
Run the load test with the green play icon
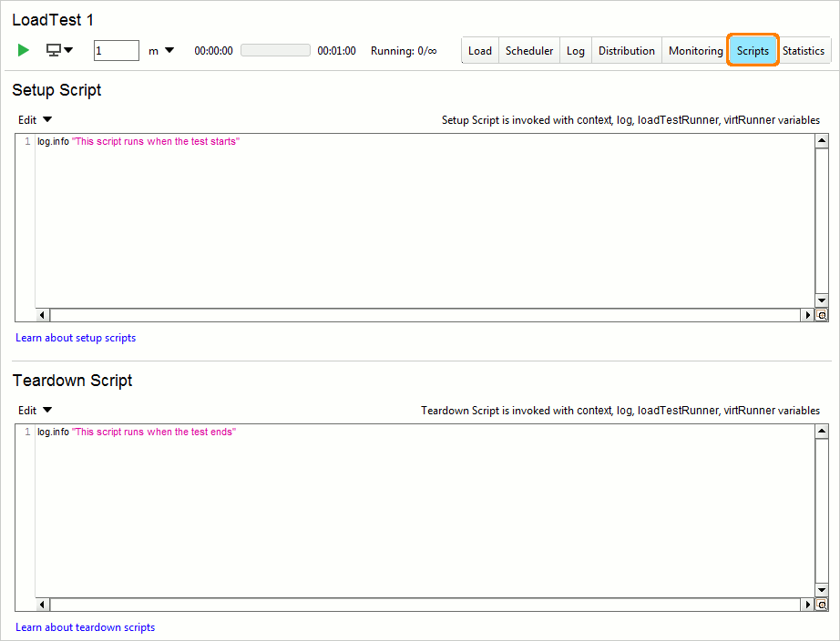click(x=23, y=50)
